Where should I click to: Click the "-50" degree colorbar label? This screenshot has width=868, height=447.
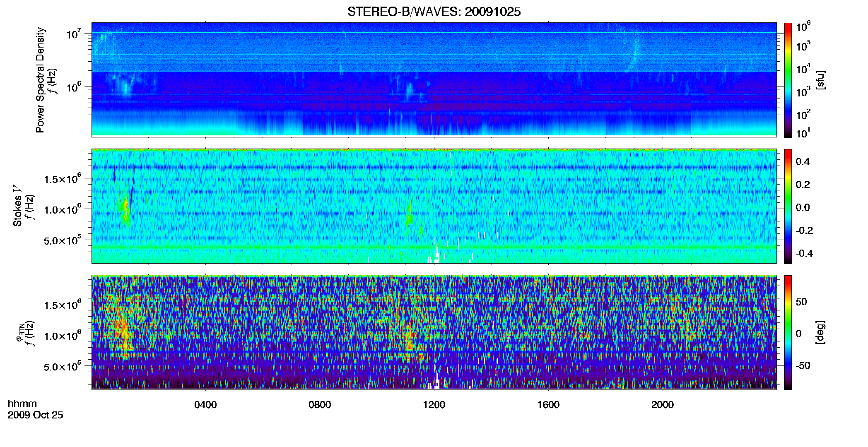803,365
